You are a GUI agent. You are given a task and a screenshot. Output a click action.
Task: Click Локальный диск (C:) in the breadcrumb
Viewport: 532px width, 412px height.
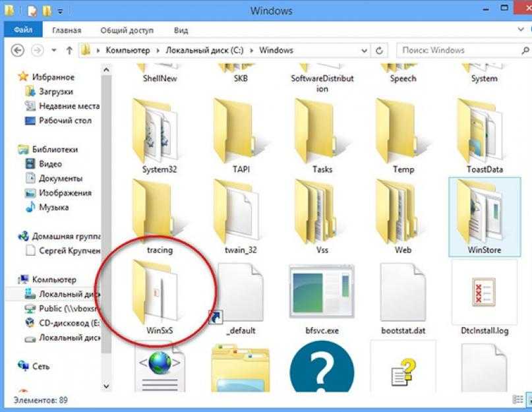[204, 50]
